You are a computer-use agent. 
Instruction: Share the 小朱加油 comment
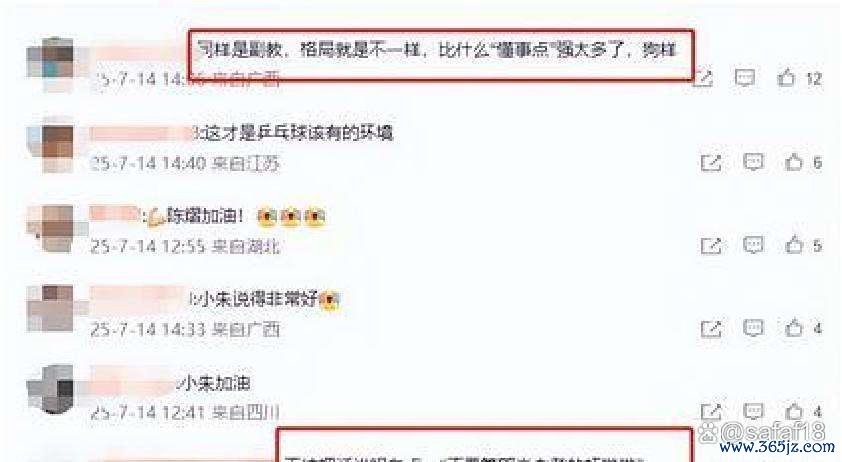(711, 412)
